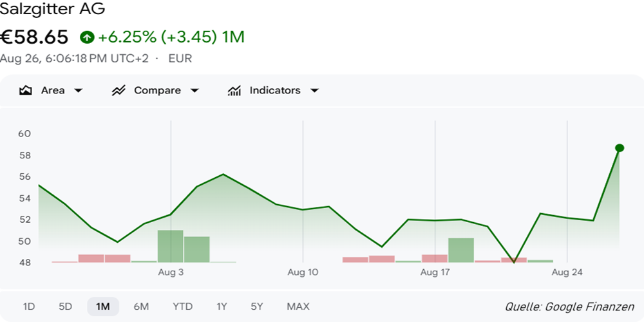Image resolution: width=644 pixels, height=322 pixels.
Task: Click the 52 y-axis label
Action: (24, 220)
